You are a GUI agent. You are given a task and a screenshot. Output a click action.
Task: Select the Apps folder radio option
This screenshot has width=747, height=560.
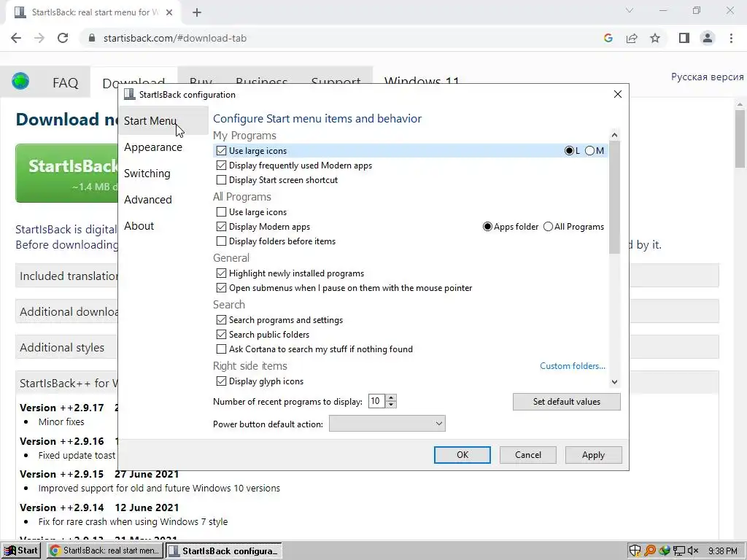[487, 227]
